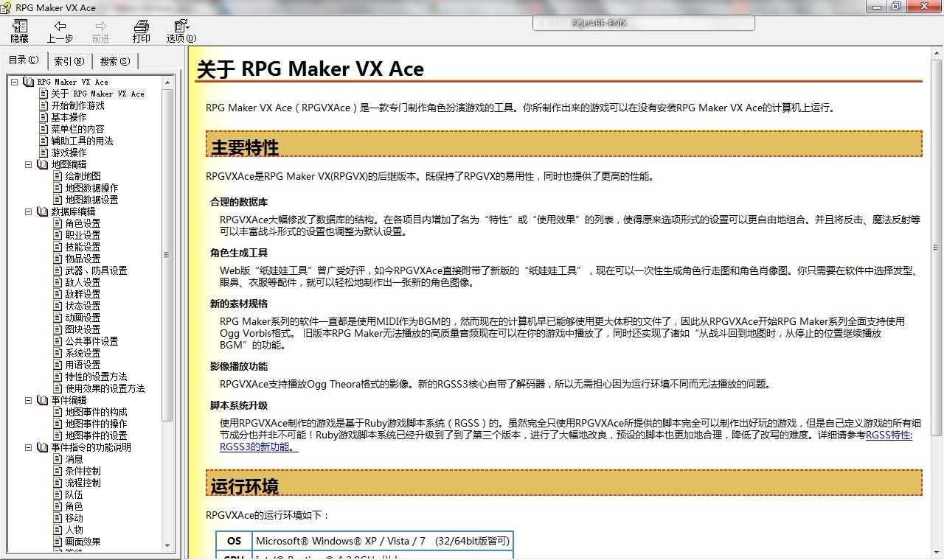944x560 pixels.
Task: Click the book icon beside RPG Maker VX Ace root
Action: click(29, 82)
